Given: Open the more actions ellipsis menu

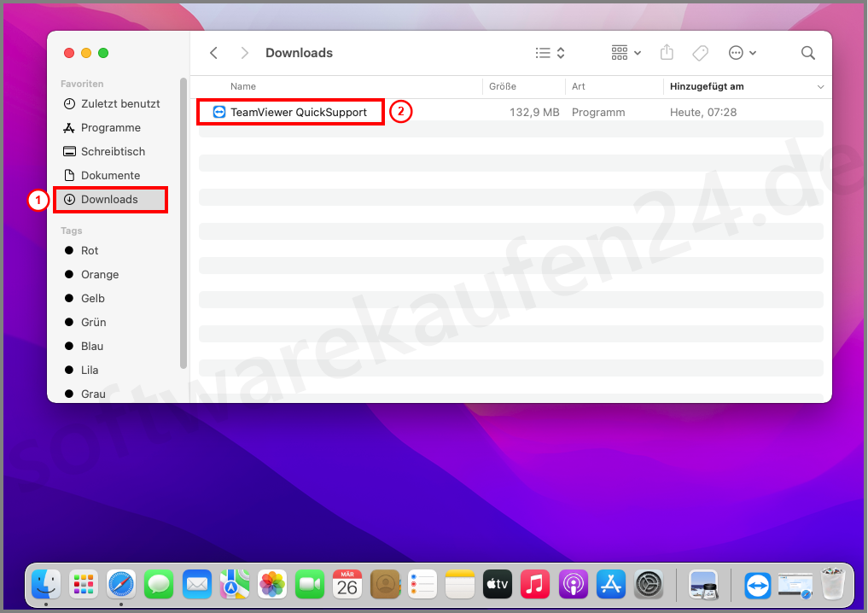Looking at the screenshot, I should (743, 53).
